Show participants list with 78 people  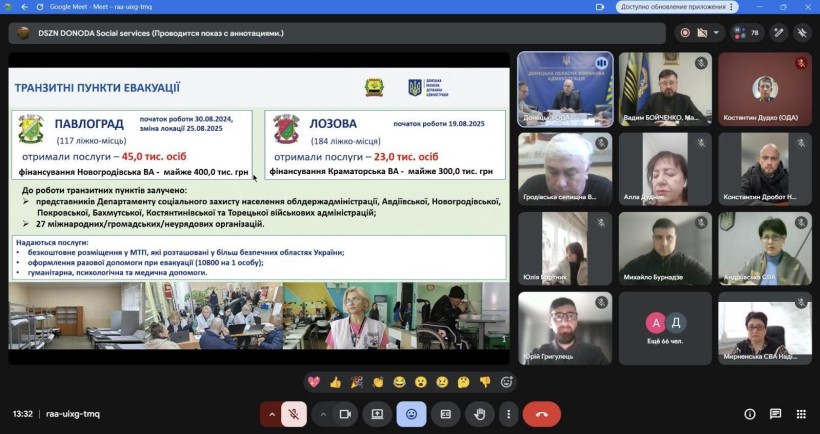[746, 32]
